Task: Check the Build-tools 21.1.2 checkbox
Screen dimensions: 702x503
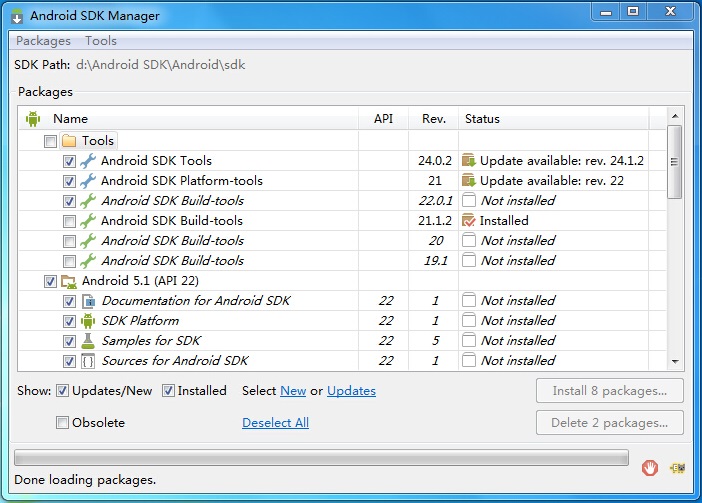Action: tap(69, 221)
